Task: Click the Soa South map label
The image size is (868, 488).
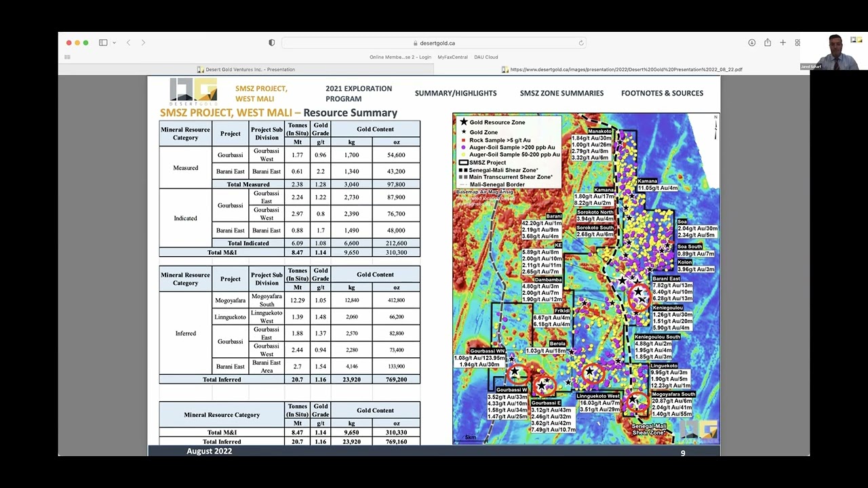Action: coord(690,247)
